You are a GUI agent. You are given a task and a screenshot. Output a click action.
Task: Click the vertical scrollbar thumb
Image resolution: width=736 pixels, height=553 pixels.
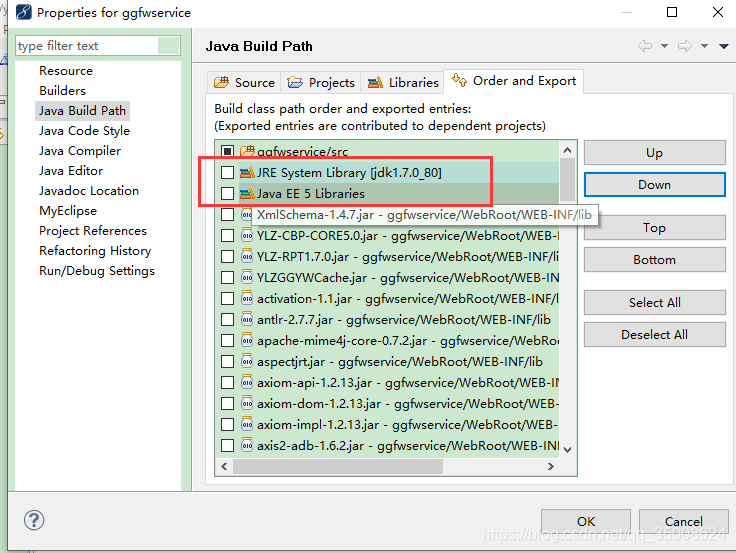point(567,180)
